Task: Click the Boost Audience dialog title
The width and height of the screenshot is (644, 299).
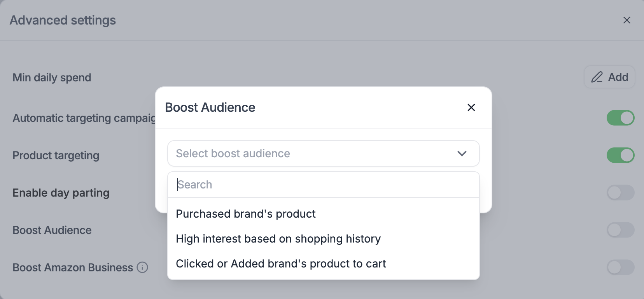Action: 210,107
